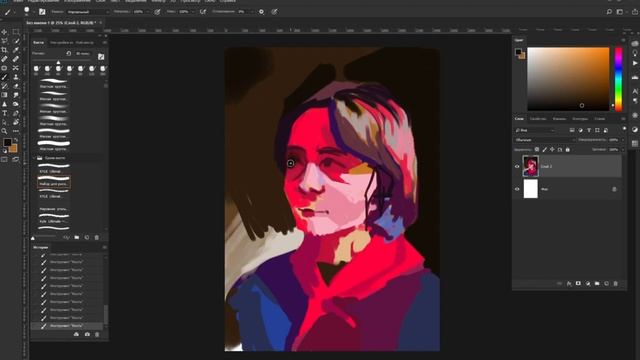Open smoothing options gear in the options bar

pos(261,12)
